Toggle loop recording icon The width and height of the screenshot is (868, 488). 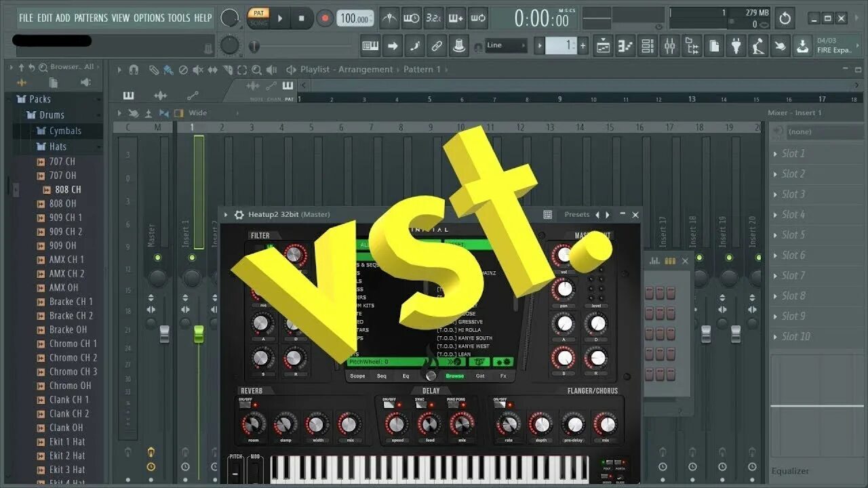[x=478, y=18]
